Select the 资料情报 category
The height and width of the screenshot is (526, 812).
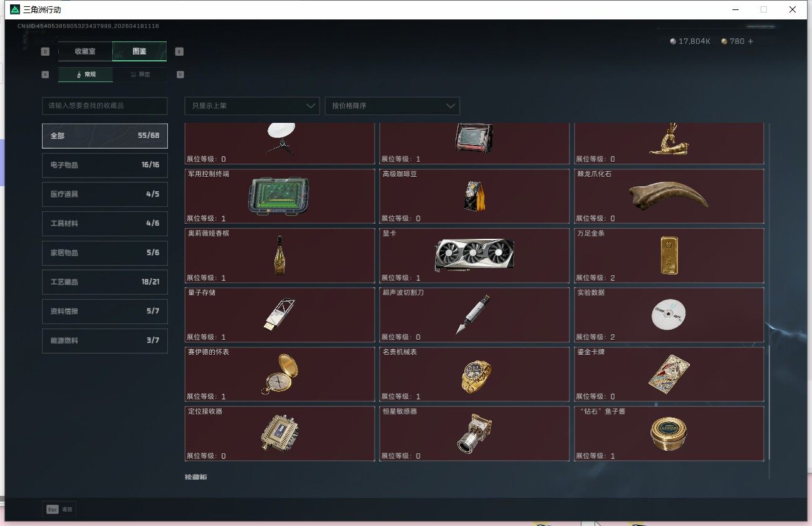pos(105,311)
